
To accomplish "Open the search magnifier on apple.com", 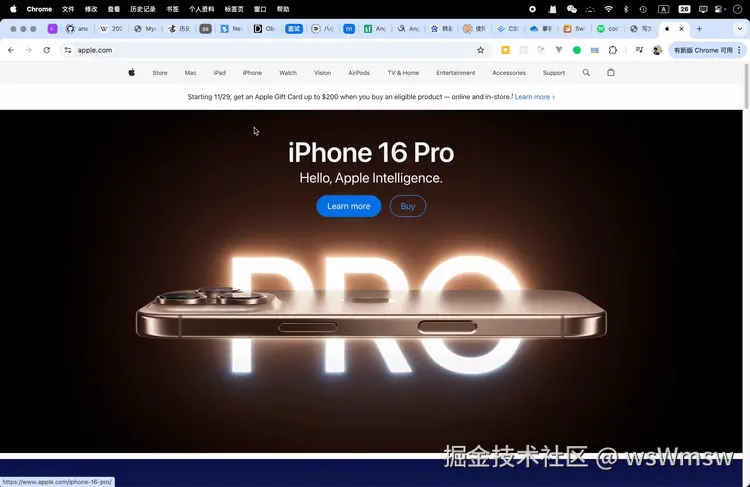I will point(586,73).
